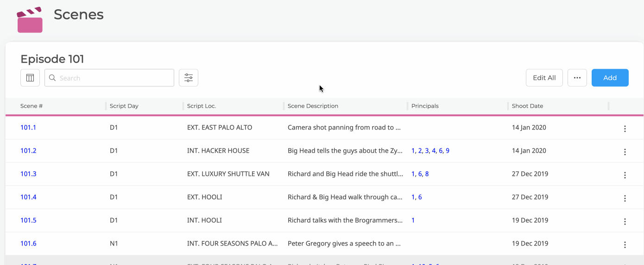Click the pink clapperboard Scenes icon
The height and width of the screenshot is (265, 644).
point(30,20)
